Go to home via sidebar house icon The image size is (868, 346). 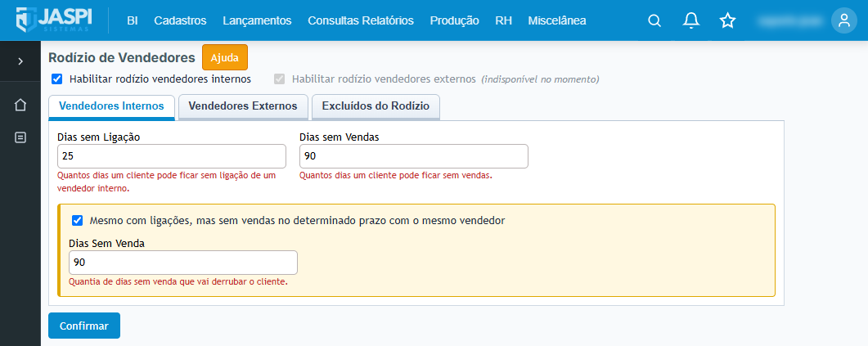(x=20, y=105)
